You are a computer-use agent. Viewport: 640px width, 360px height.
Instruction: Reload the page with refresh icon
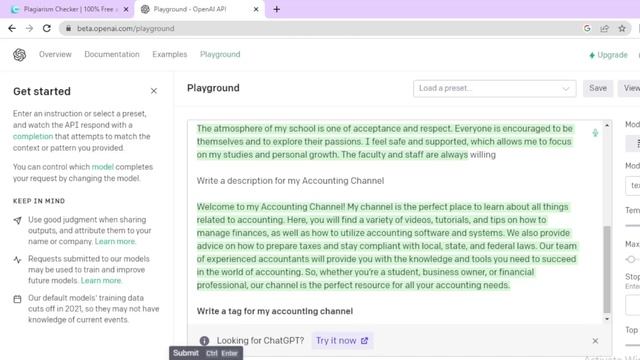[x=47, y=29]
